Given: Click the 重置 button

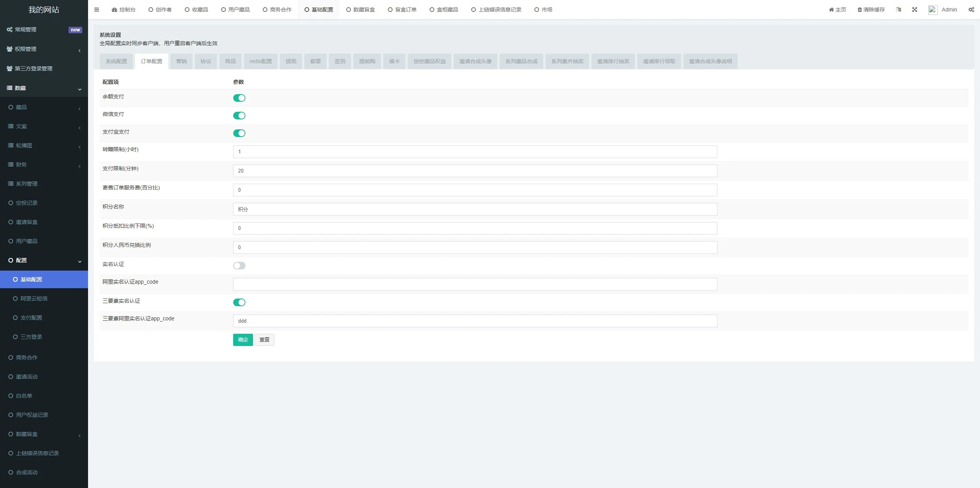Looking at the screenshot, I should (264, 339).
